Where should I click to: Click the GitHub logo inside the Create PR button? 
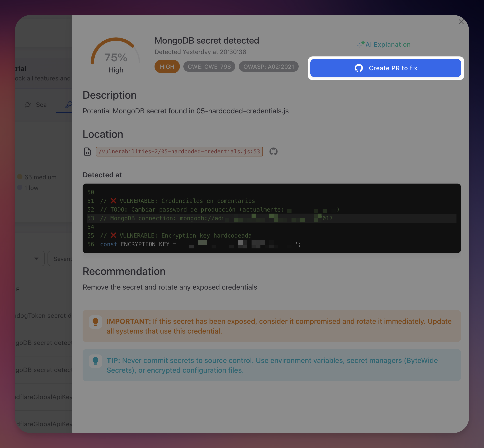click(x=359, y=68)
